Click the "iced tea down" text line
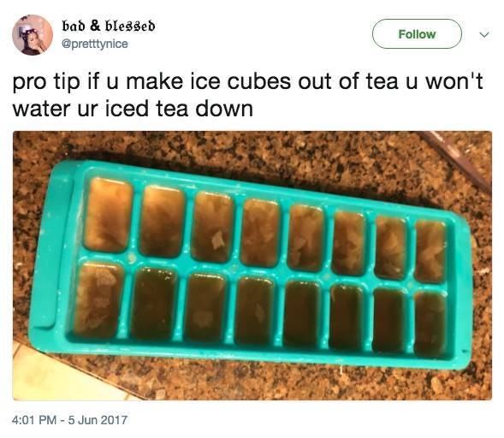504x438 pixels. (x=178, y=109)
